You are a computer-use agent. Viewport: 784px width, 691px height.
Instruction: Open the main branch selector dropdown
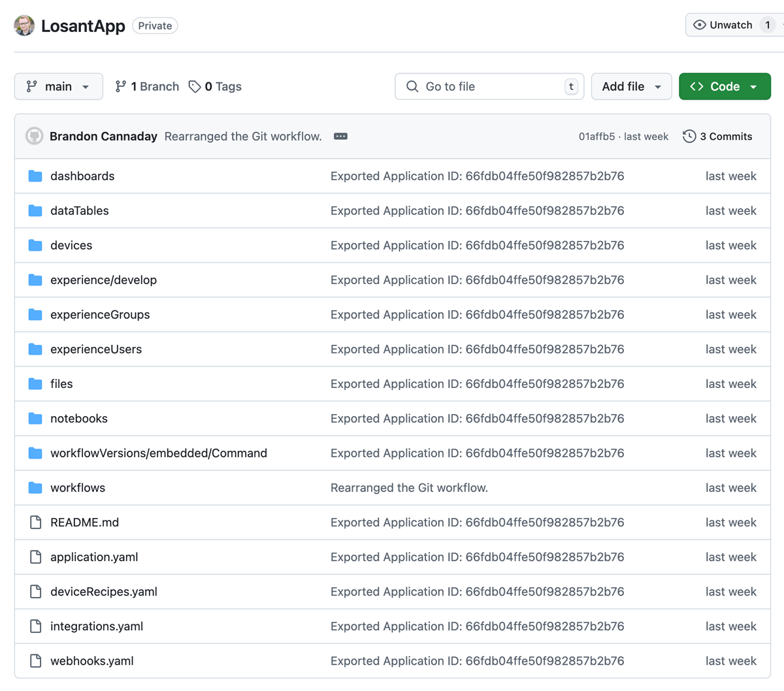[x=58, y=86]
